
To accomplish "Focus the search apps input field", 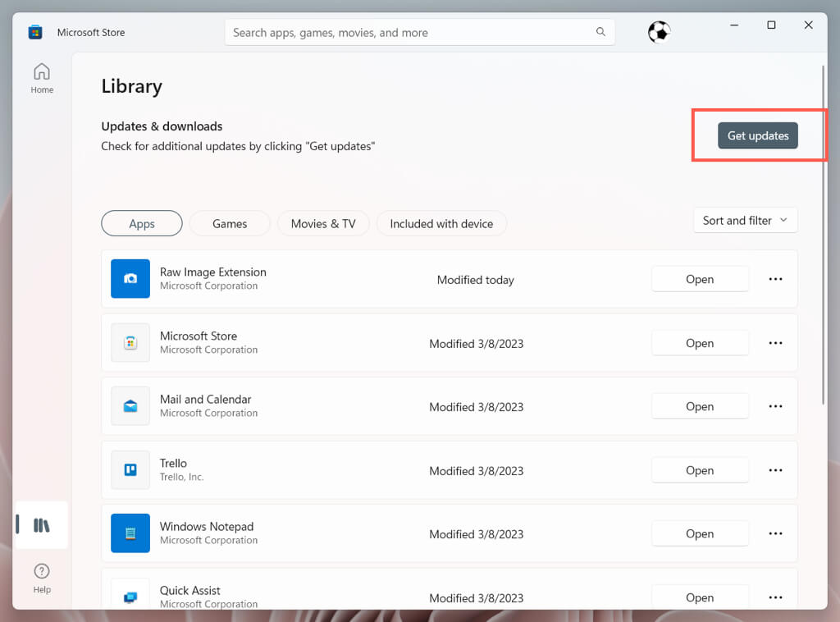I will tap(410, 33).
